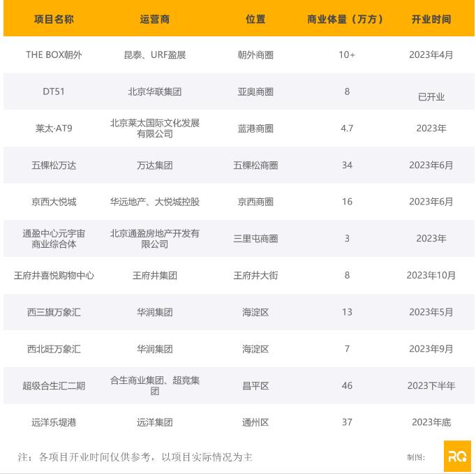Select the THE BOX朝外 project cell

[54, 54]
